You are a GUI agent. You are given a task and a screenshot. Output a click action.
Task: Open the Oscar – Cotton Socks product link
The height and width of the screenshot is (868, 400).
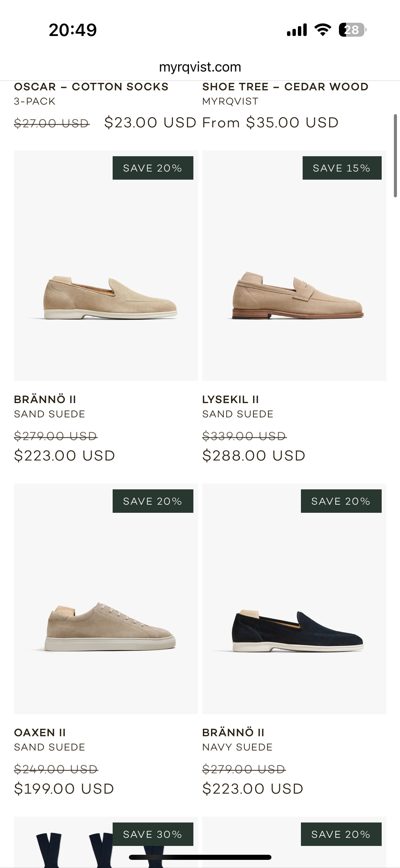click(x=91, y=87)
